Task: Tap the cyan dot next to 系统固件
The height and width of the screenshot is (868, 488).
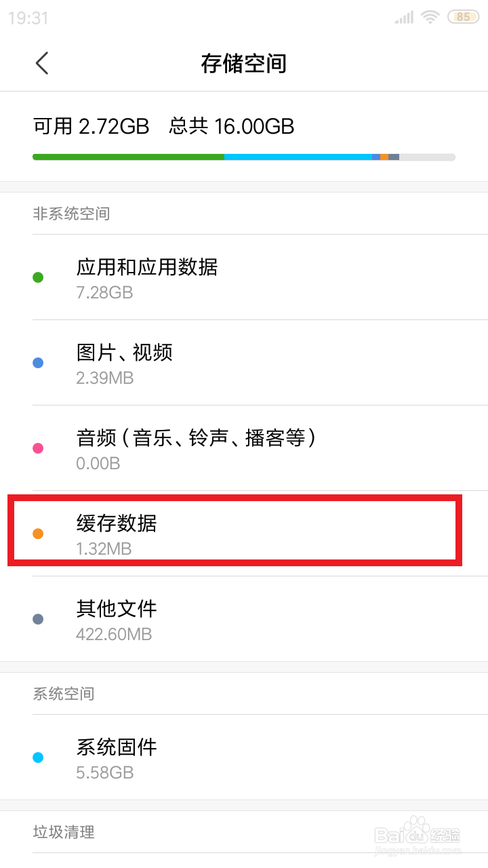Action: pyautogui.click(x=38, y=757)
